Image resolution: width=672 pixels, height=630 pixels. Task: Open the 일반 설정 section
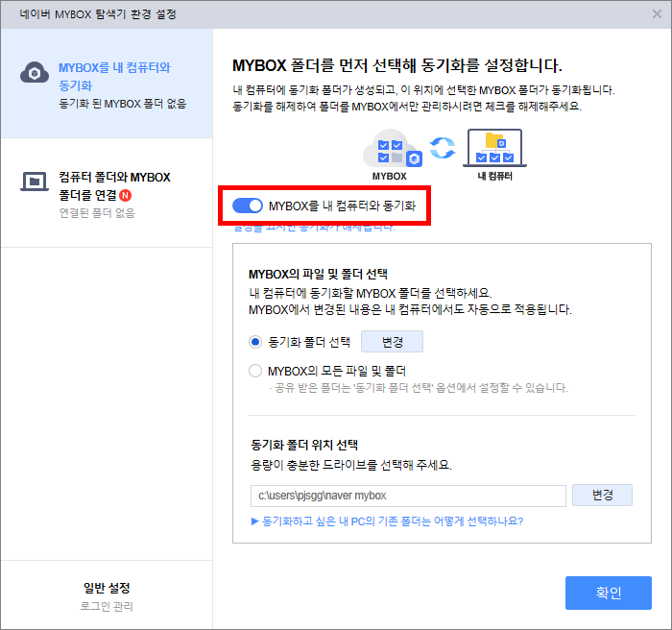point(107,595)
